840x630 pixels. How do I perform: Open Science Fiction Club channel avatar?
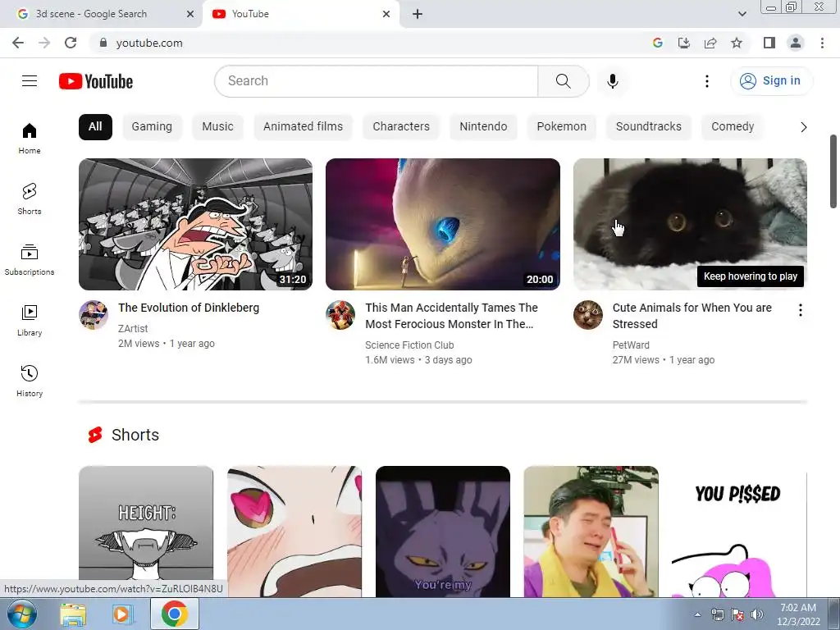pyautogui.click(x=340, y=315)
